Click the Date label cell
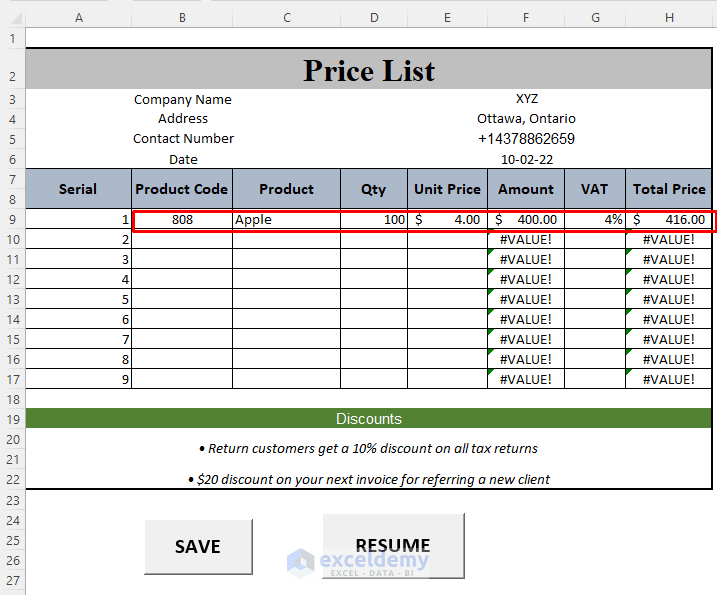Screen dimensions: 717x595 point(183,160)
